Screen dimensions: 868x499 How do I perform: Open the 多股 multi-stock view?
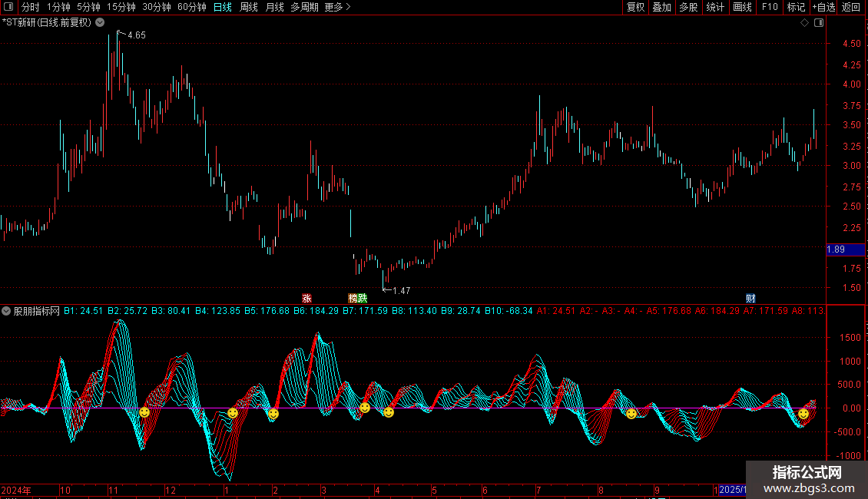(688, 7)
